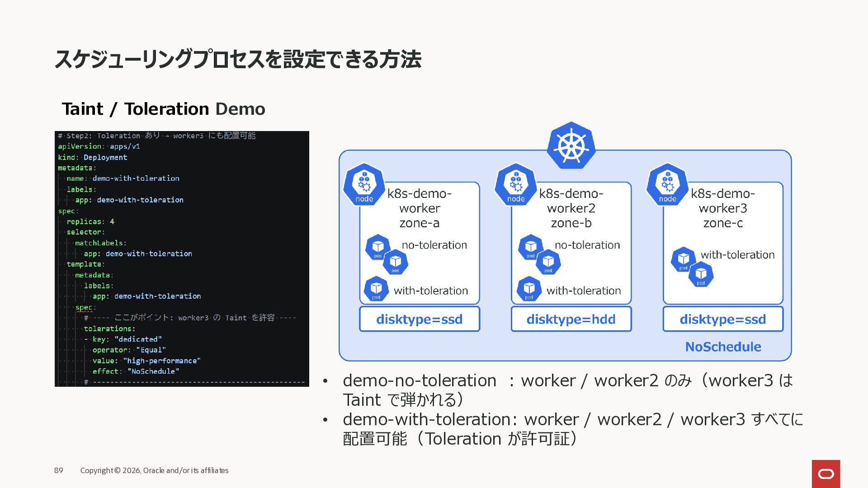868x488 pixels.
Task: Click the red Oracle logo
Action: 826,474
